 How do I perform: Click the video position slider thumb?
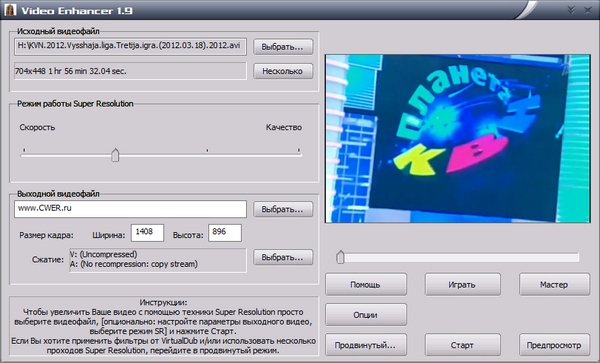click(340, 257)
